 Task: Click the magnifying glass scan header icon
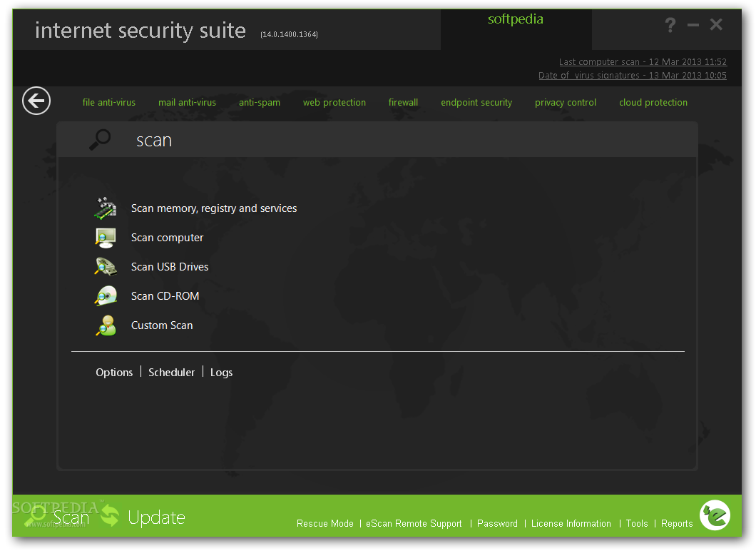100,139
